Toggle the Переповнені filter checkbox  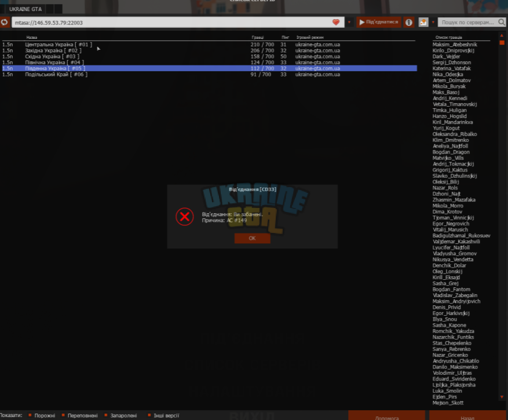point(63,415)
